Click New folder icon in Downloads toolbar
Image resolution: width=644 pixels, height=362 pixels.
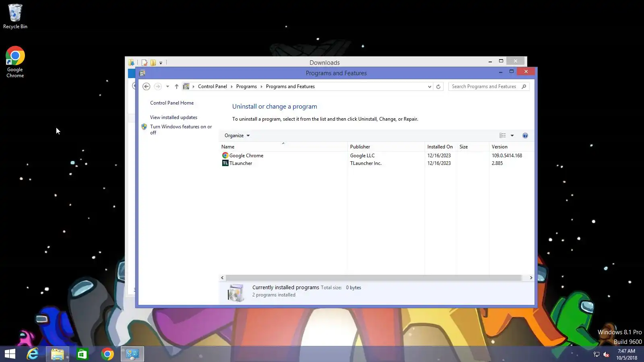click(153, 62)
